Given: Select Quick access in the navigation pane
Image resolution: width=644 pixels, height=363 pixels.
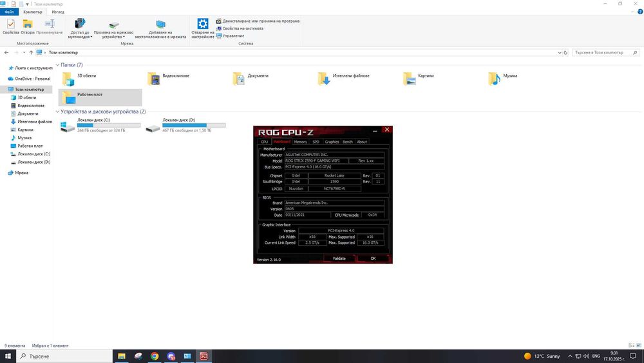Looking at the screenshot, I should point(30,68).
